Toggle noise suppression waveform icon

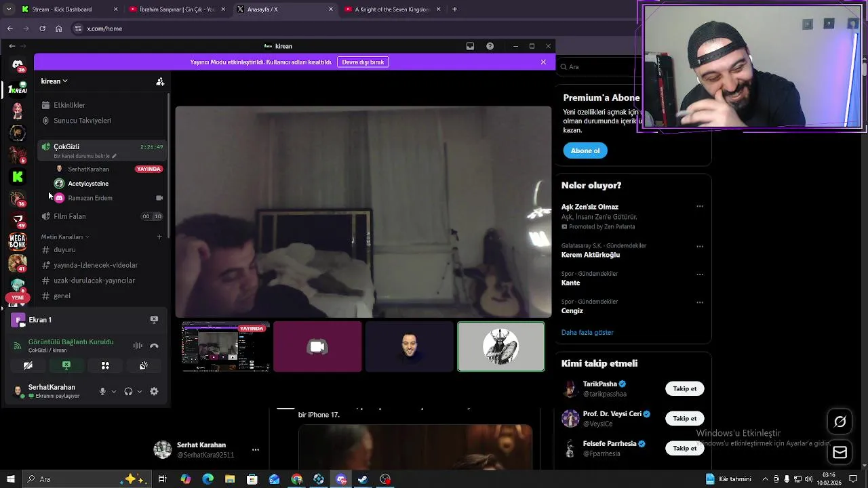point(138,346)
